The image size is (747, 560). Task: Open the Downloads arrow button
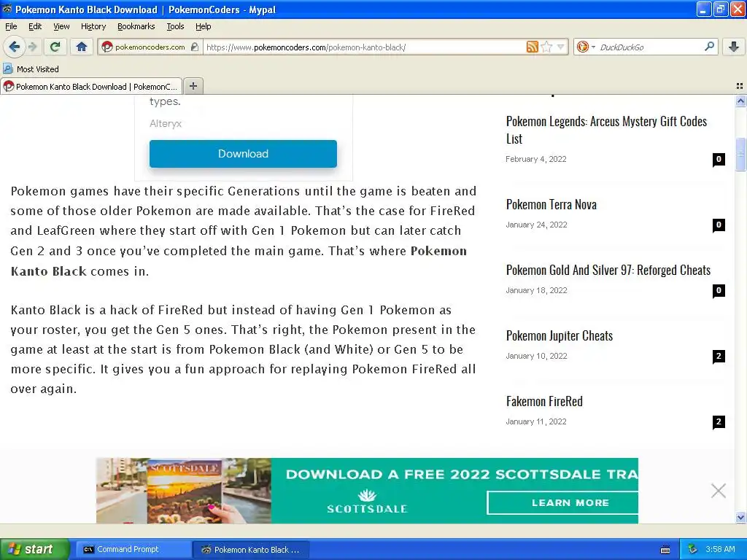(x=734, y=47)
